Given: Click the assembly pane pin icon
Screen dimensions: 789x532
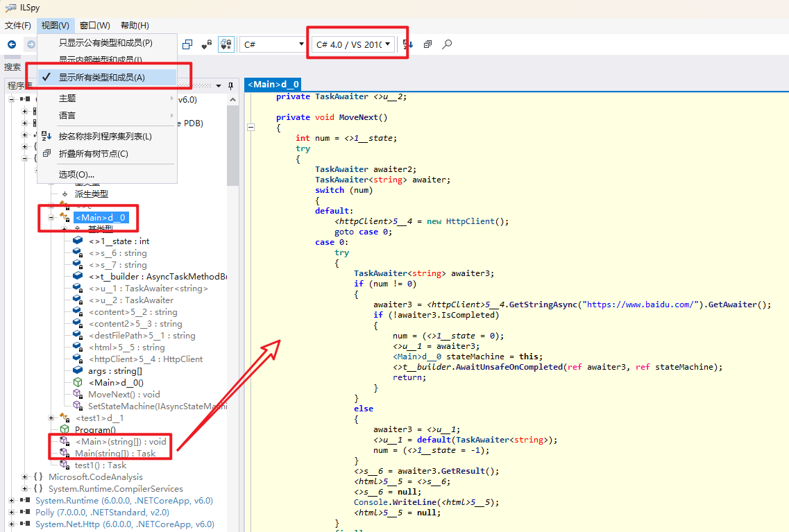Looking at the screenshot, I should click(230, 85).
